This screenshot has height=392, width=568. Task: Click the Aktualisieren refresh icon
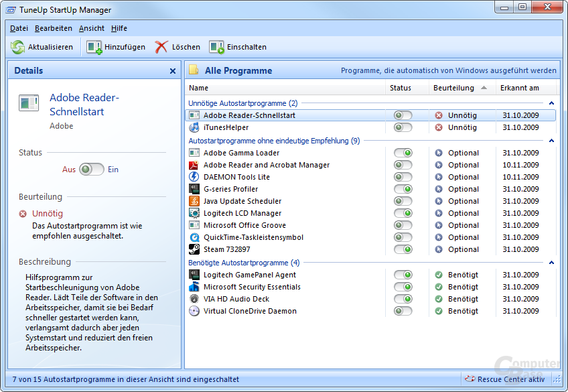point(17,47)
